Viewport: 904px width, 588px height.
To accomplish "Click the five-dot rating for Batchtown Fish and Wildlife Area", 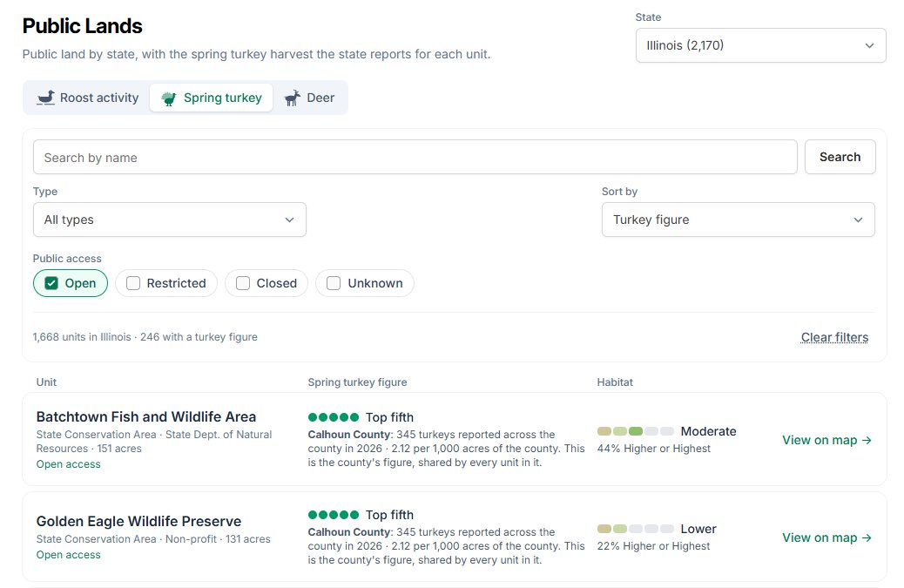I will pos(334,417).
